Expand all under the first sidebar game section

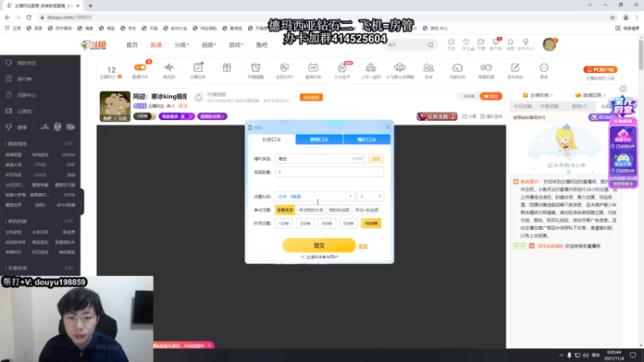point(69,144)
